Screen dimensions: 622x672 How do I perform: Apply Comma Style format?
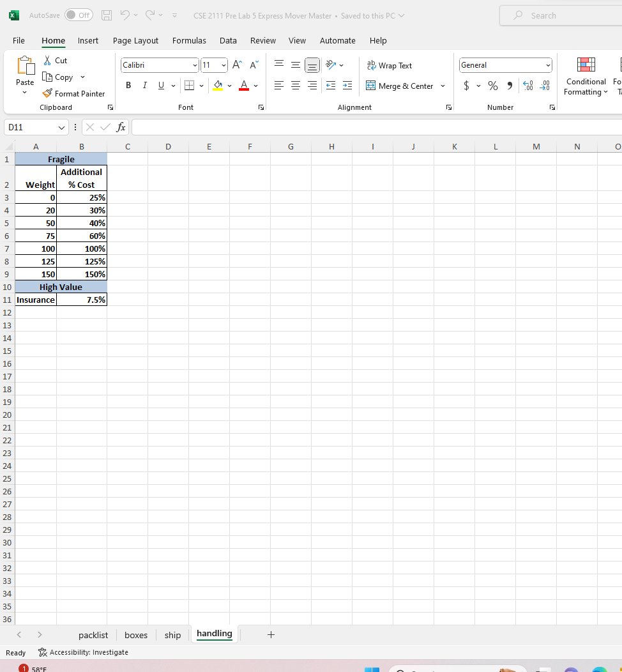[x=510, y=86]
